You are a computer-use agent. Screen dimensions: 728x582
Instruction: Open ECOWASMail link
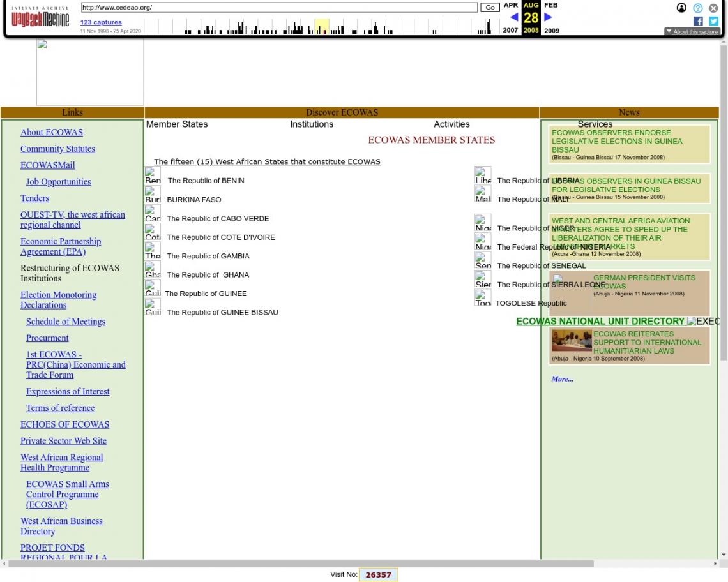click(47, 165)
